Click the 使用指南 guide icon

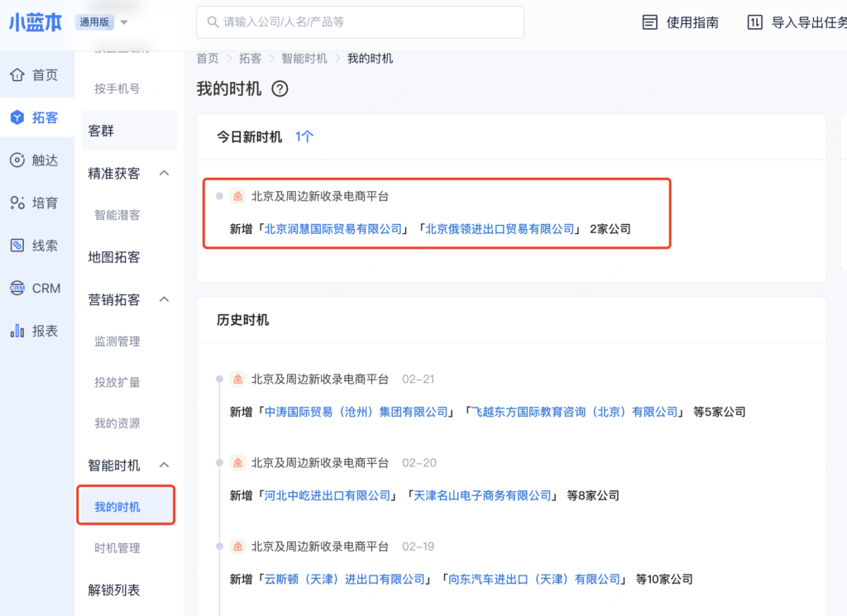[650, 22]
